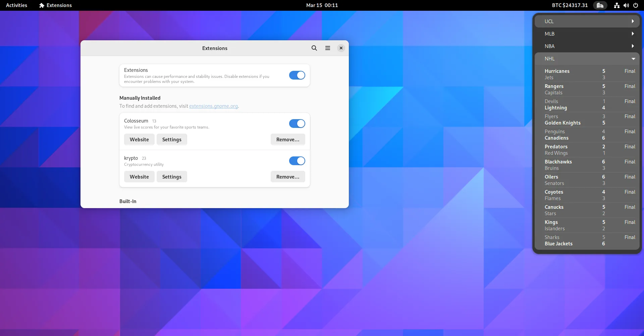Follow the extensions.gnome.org link

[x=213, y=106]
